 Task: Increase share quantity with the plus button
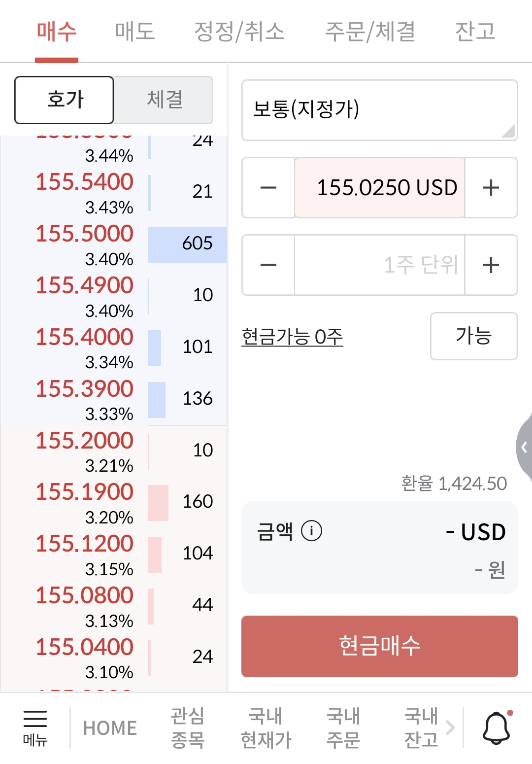tap(491, 265)
